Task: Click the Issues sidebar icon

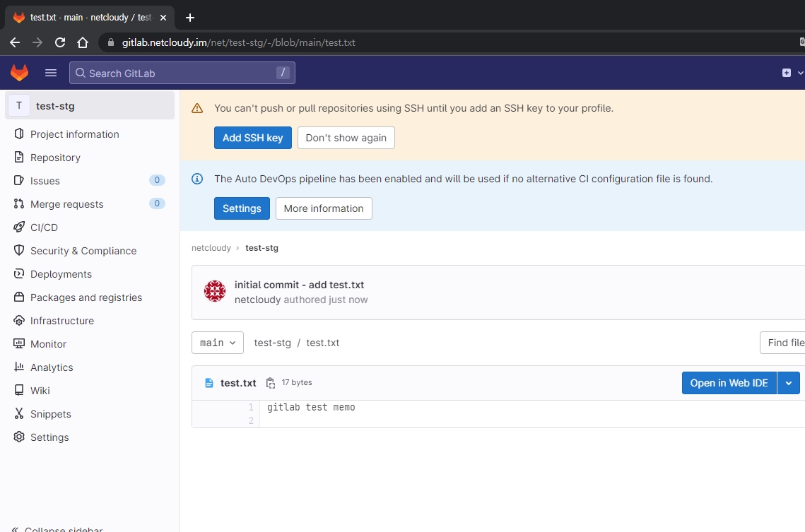Action: point(19,181)
